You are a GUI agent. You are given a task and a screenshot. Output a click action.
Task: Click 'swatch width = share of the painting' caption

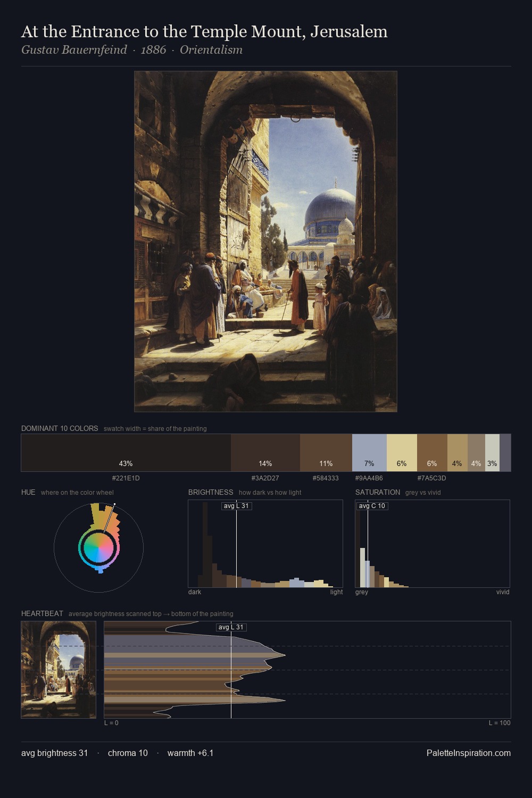tap(155, 429)
